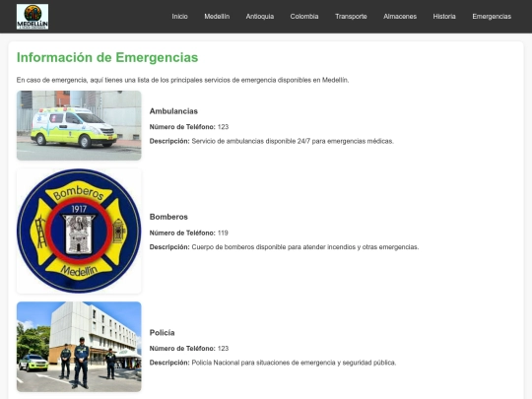This screenshot has height=399, width=532.
Task: Click the Medellín logo in the header
Action: pyautogui.click(x=33, y=17)
